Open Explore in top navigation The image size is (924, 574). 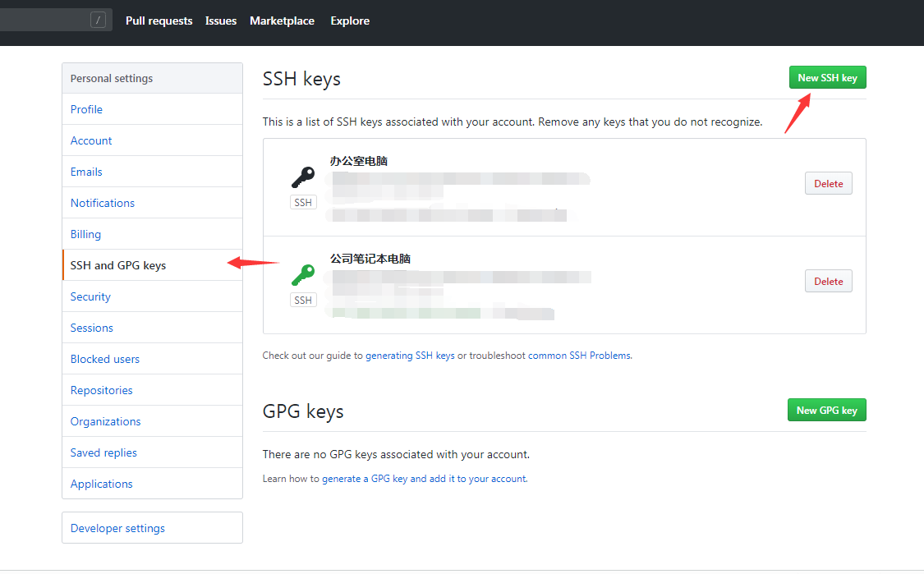[x=350, y=21]
